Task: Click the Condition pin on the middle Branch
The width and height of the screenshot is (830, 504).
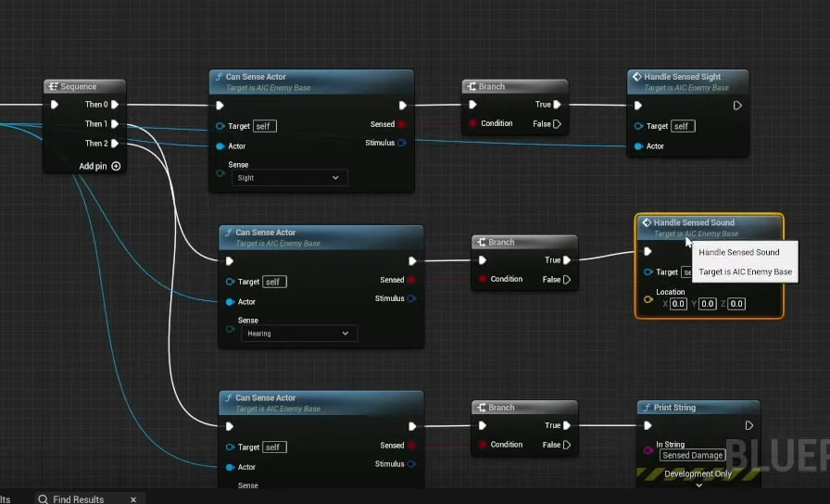Action: [483, 279]
